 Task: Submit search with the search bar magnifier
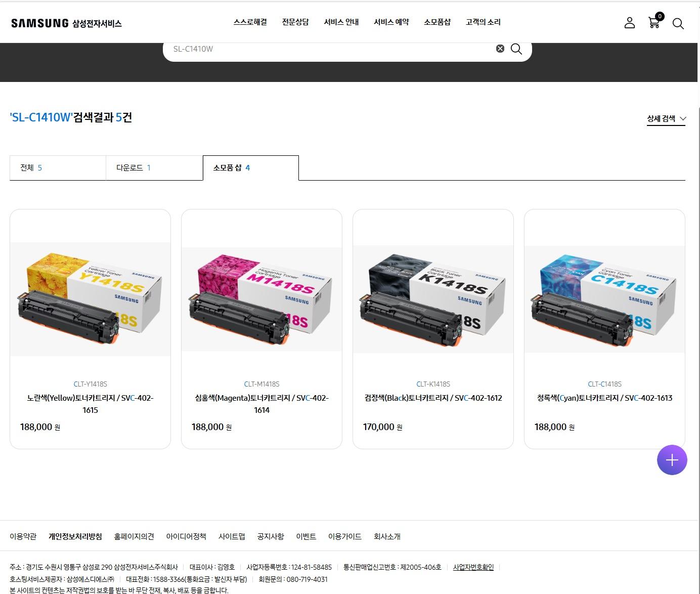point(516,49)
